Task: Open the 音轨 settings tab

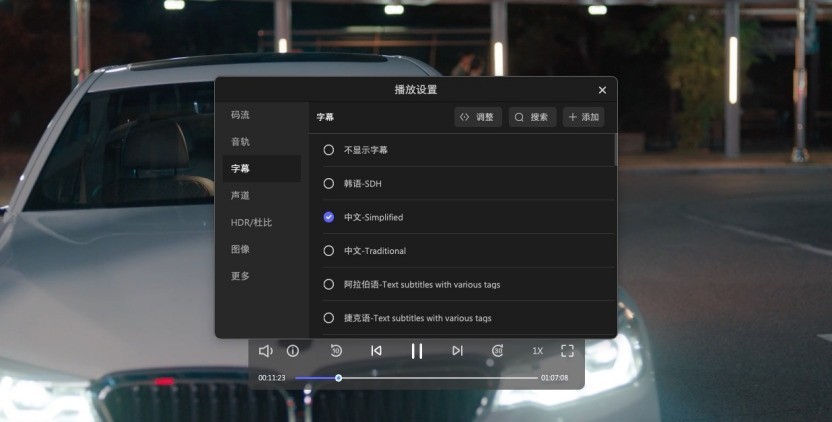Action: [x=262, y=142]
